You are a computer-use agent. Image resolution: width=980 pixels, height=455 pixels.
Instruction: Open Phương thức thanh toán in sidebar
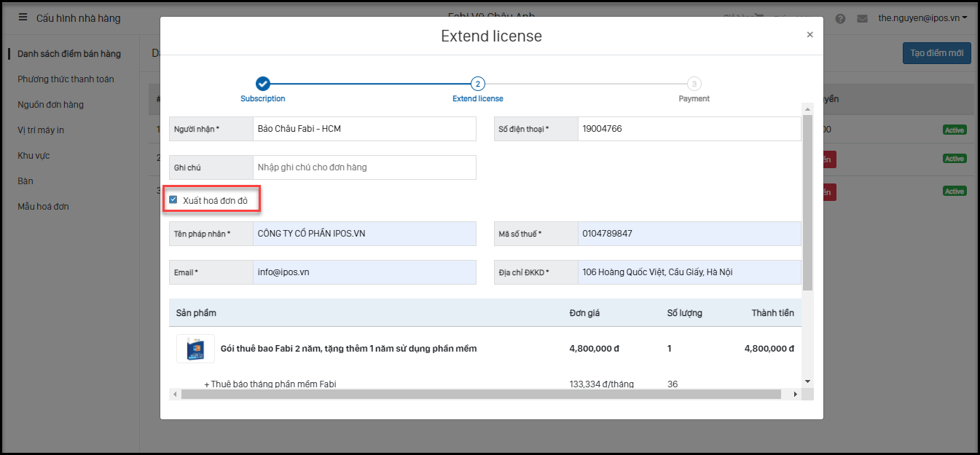(66, 79)
